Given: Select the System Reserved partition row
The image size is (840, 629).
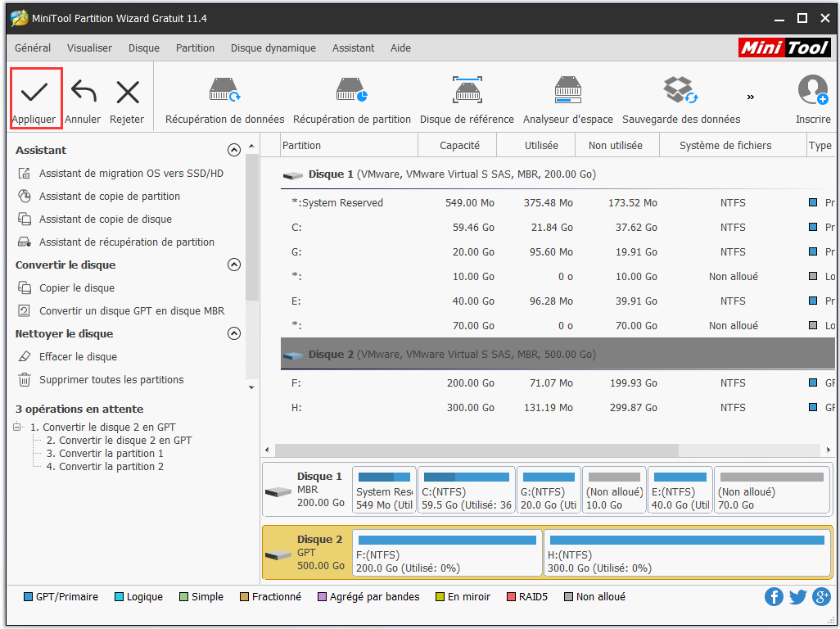Looking at the screenshot, I should point(558,202).
